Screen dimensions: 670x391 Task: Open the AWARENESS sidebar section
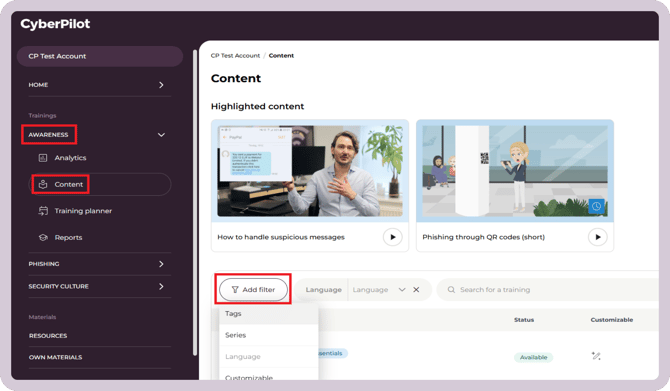[x=48, y=135]
